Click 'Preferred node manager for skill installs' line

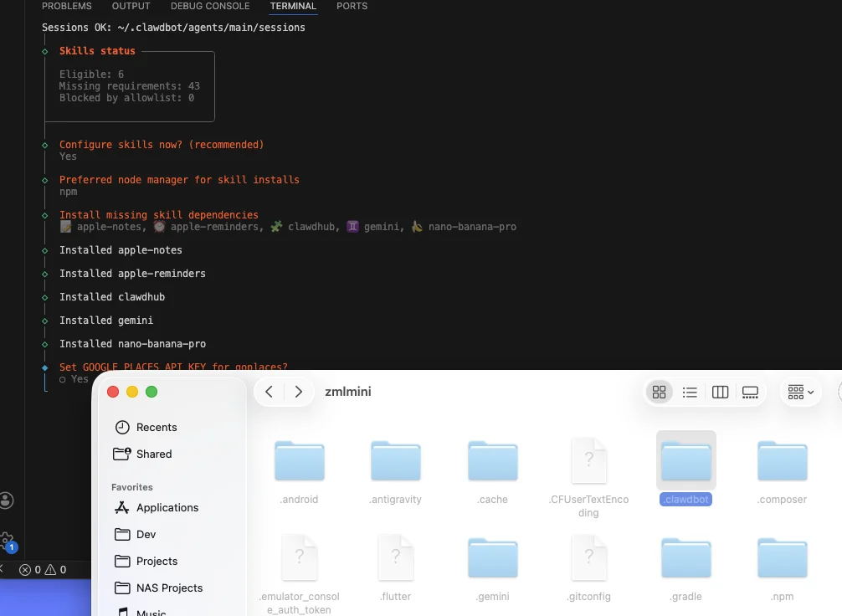click(x=179, y=180)
